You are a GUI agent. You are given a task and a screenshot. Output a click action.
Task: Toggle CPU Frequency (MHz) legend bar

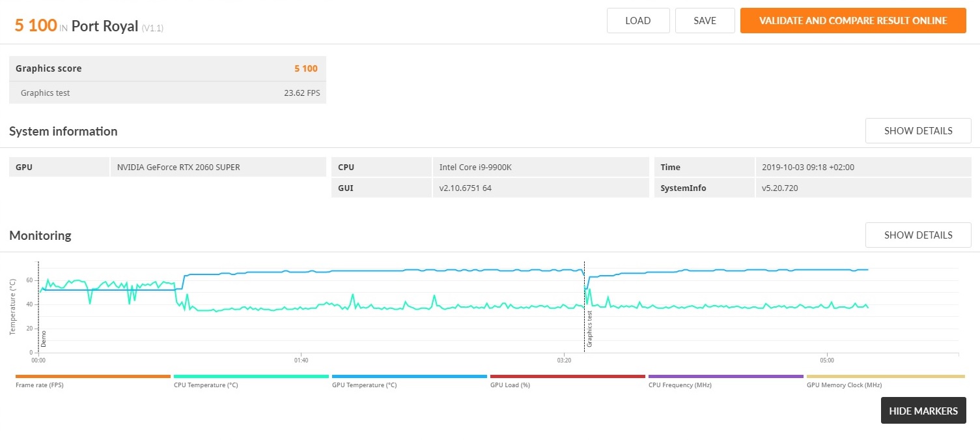click(x=726, y=376)
